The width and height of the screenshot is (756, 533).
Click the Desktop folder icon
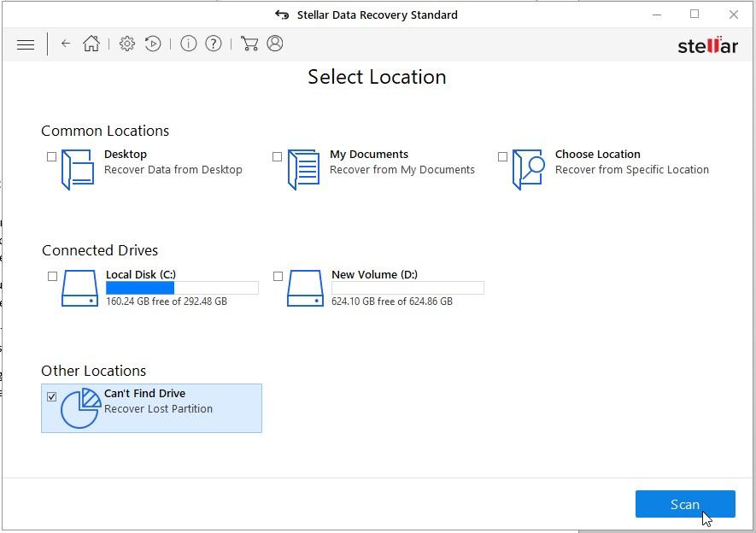[78, 169]
